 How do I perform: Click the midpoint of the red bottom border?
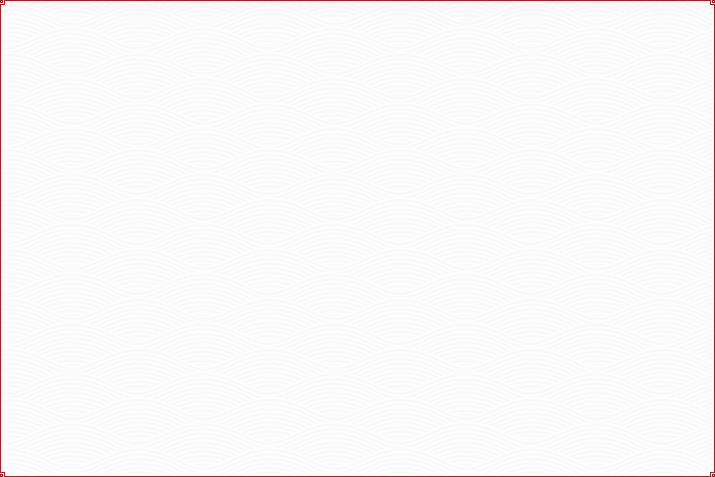[357, 475]
